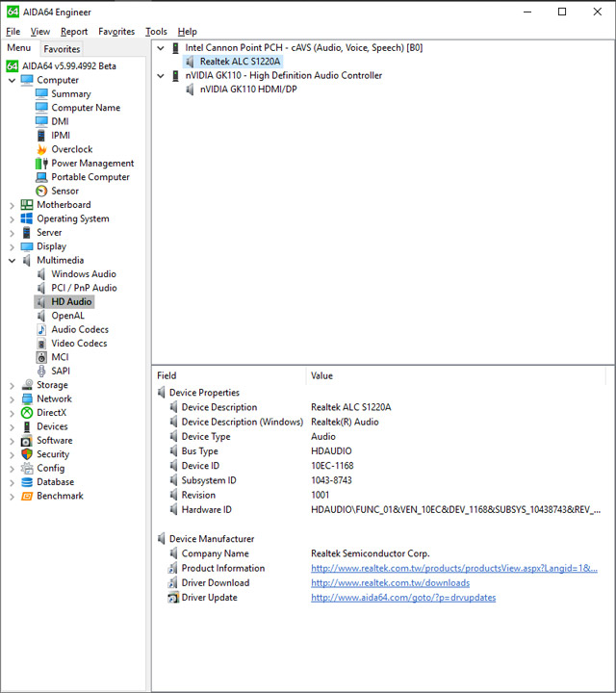Click the Software camera icon

[27, 440]
